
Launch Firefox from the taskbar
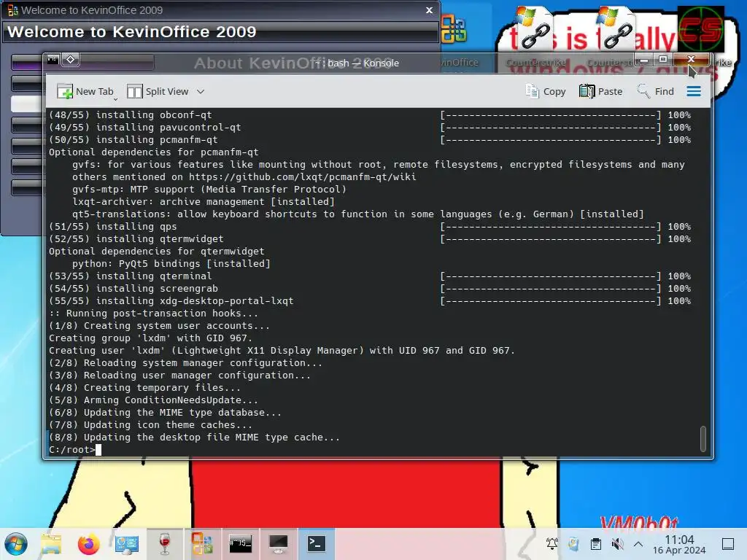click(88, 544)
